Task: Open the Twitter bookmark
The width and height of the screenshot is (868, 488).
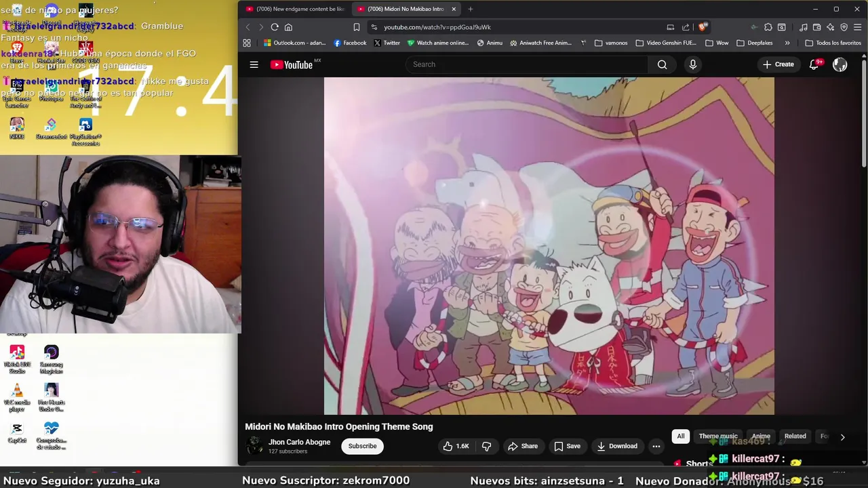Action: coord(387,43)
